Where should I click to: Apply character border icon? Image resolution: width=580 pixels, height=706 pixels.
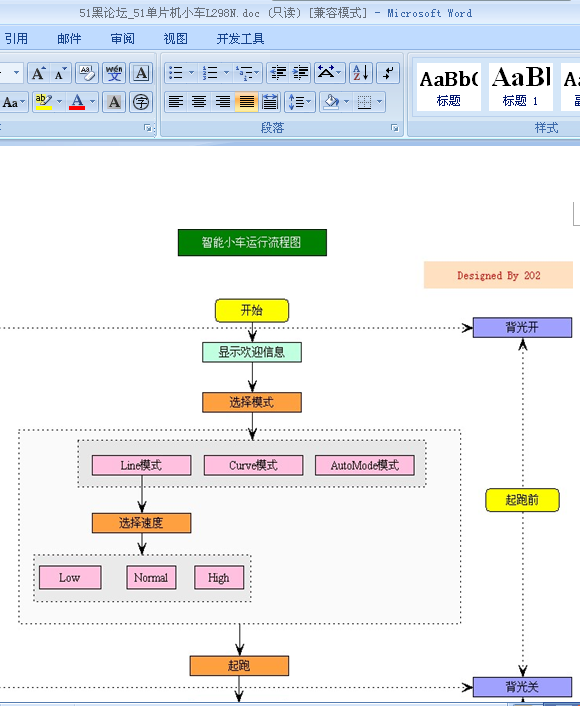(x=141, y=73)
